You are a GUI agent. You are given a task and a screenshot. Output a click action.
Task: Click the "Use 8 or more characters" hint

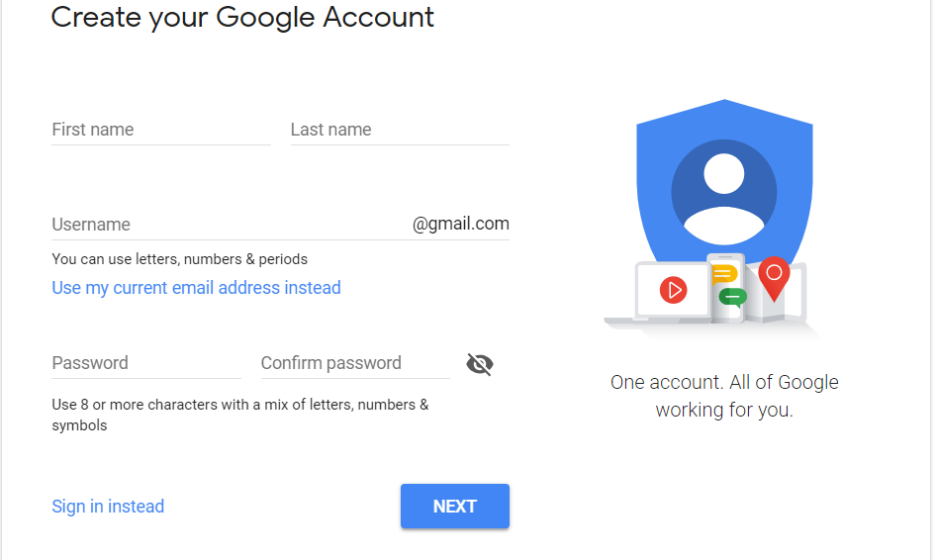click(x=239, y=405)
